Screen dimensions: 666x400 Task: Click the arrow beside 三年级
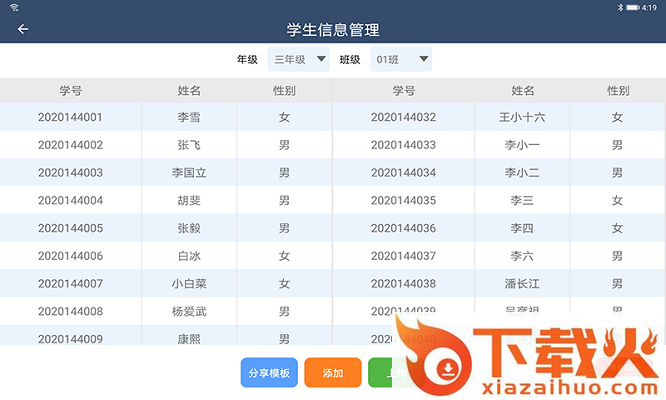tap(321, 60)
